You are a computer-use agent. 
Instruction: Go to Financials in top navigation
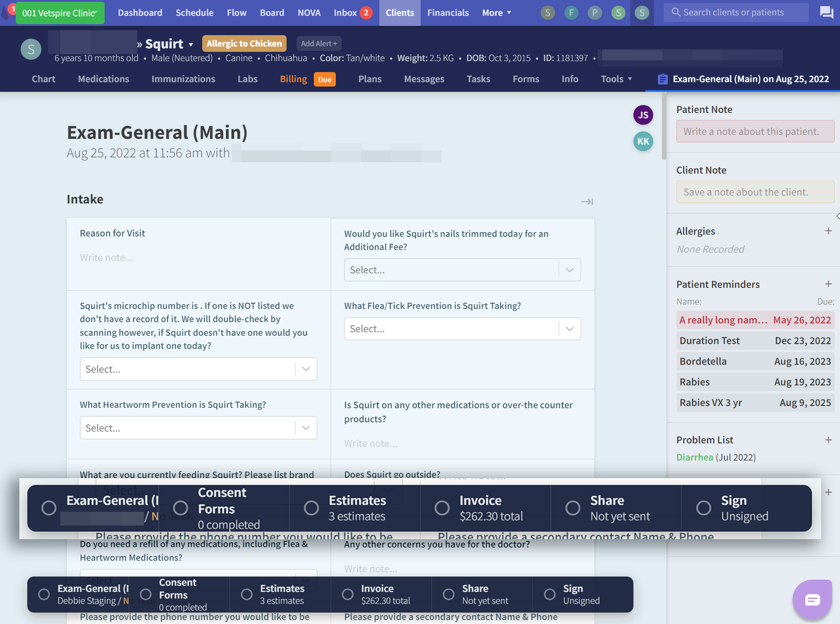pos(448,13)
